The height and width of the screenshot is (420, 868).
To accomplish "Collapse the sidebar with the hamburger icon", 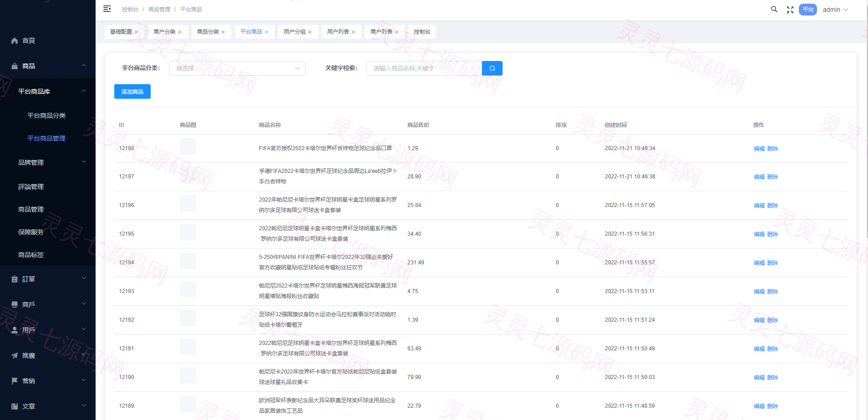I will tap(107, 9).
